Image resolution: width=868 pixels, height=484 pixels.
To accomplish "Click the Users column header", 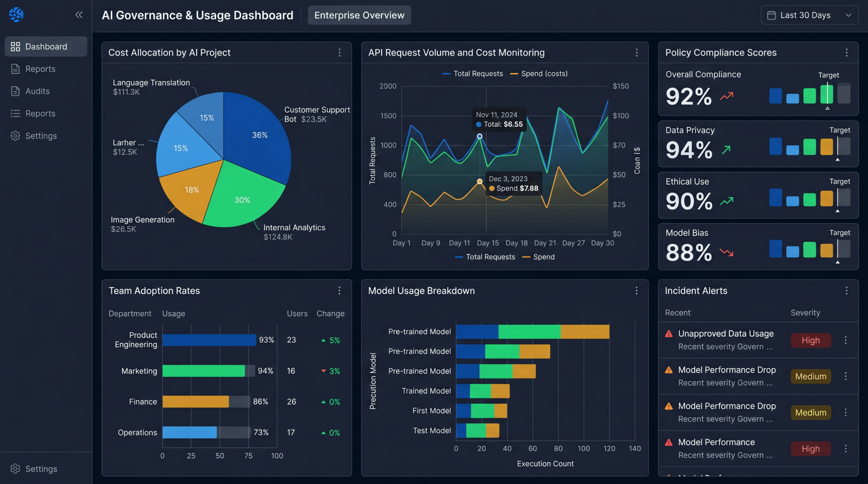I will [x=297, y=313].
